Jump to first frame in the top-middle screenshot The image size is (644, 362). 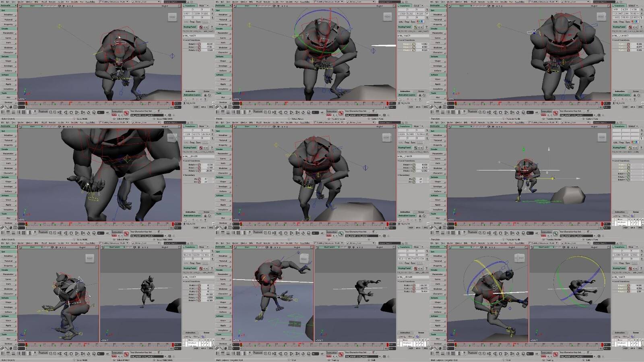point(275,112)
